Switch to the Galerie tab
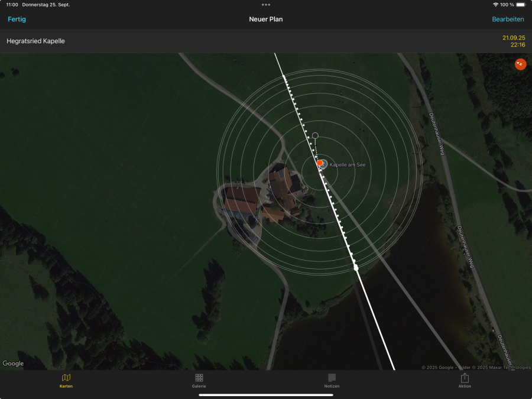 [x=199, y=380]
